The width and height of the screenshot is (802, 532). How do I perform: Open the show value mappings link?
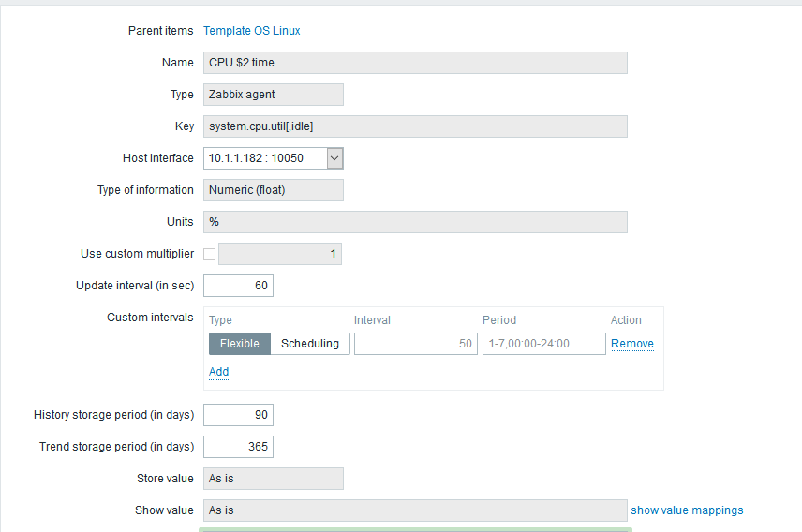(687, 510)
